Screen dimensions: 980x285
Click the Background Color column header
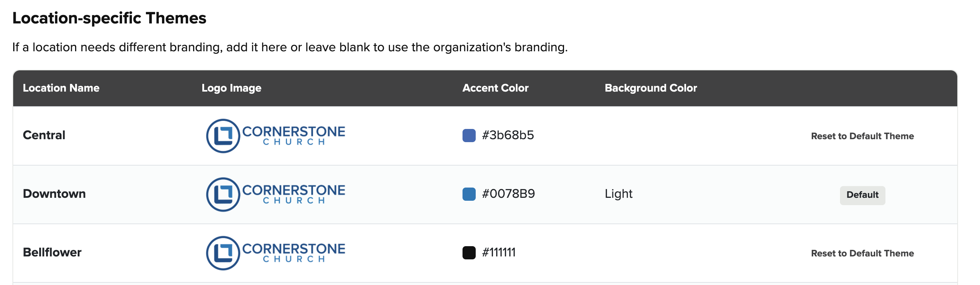point(651,88)
